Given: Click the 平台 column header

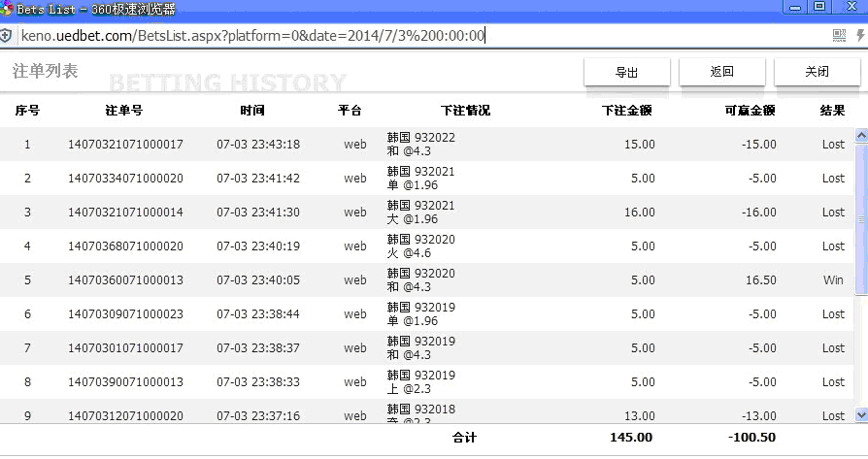Looking at the screenshot, I should point(350,111).
